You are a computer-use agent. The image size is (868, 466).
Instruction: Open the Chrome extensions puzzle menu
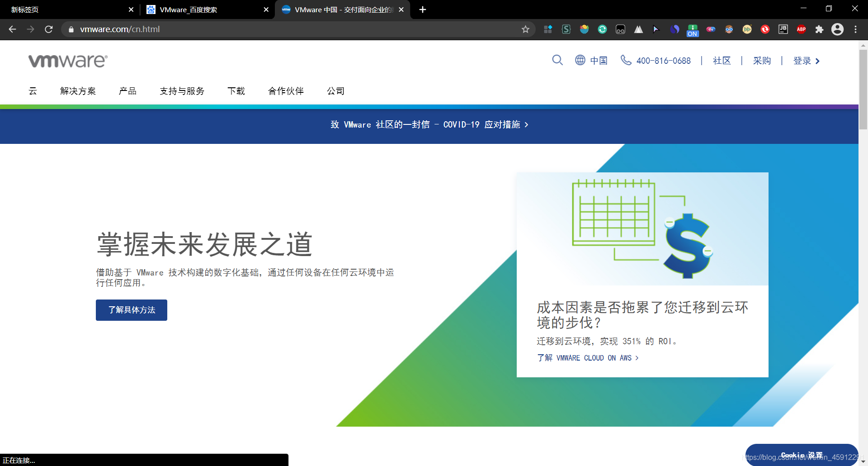[x=819, y=29]
